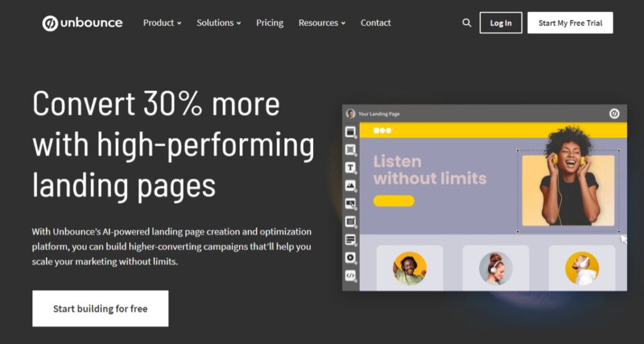The width and height of the screenshot is (644, 344).
Task: Select the Section tool at the sidebar top
Action: 350,132
